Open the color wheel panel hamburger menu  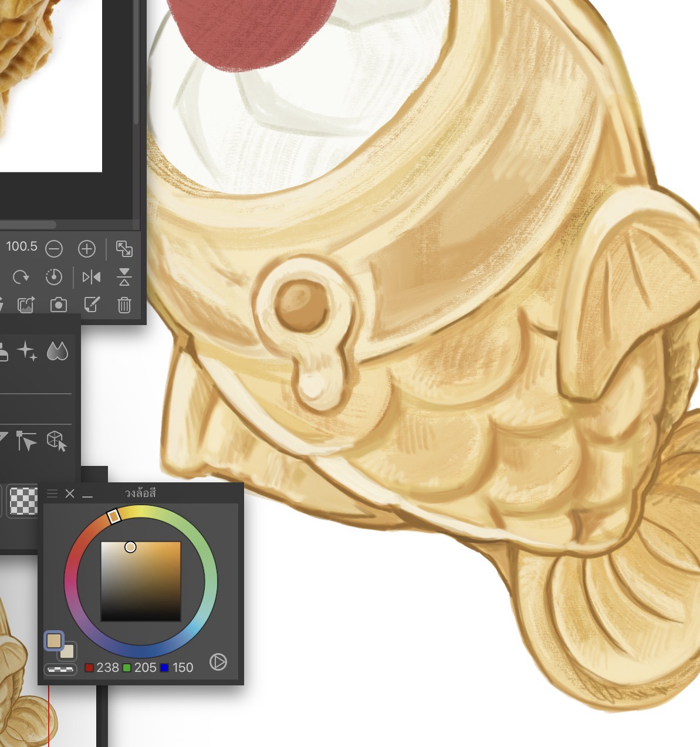(x=52, y=494)
